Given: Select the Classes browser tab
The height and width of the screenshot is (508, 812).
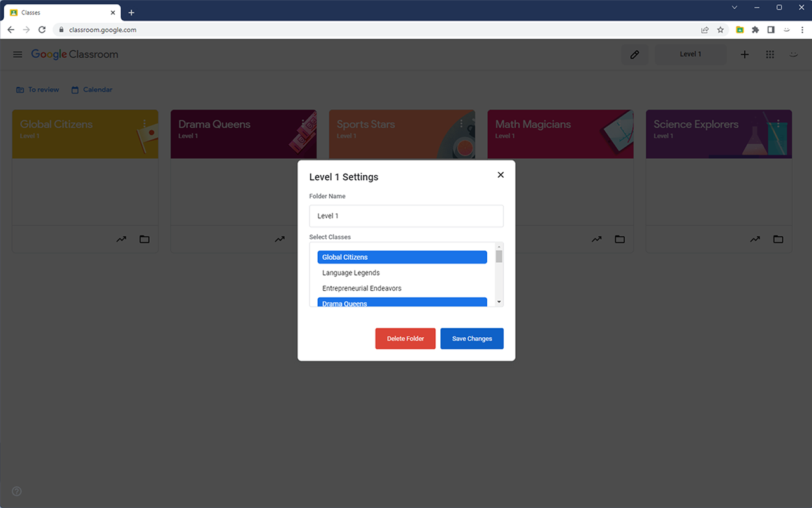Looking at the screenshot, I should point(62,13).
